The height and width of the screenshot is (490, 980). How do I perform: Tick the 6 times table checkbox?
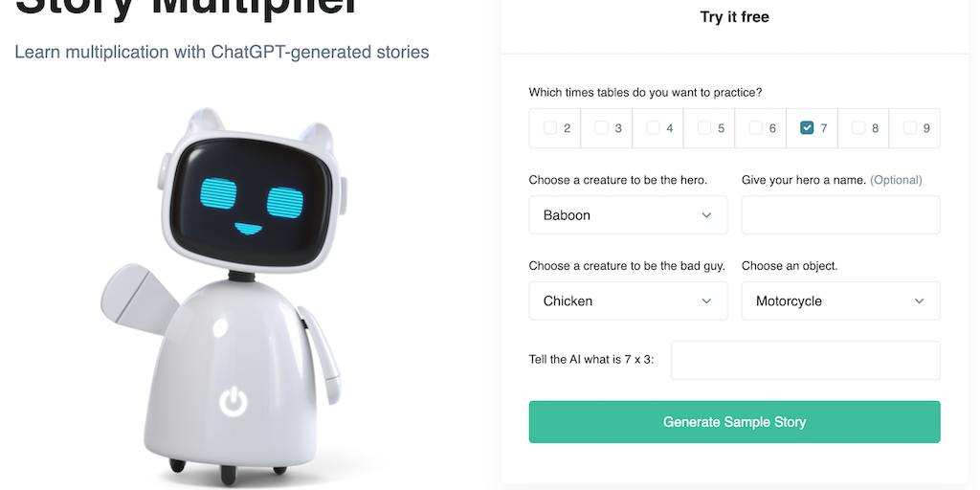point(756,128)
